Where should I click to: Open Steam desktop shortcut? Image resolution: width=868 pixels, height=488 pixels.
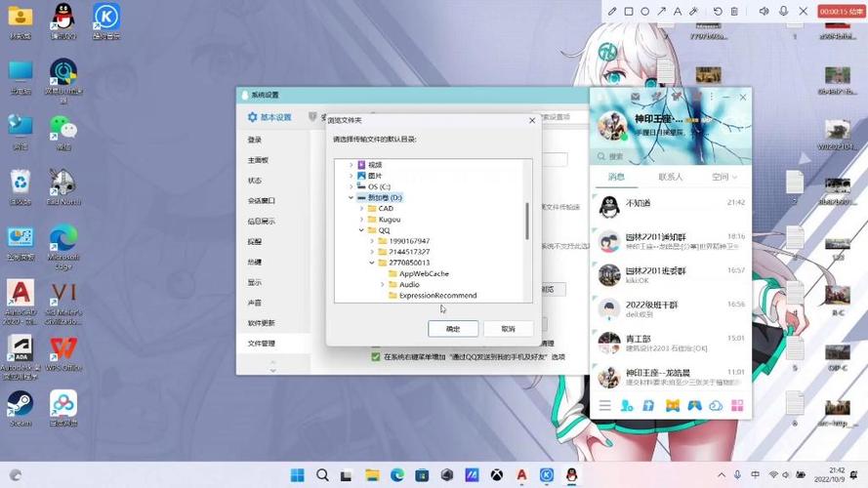tap(21, 408)
